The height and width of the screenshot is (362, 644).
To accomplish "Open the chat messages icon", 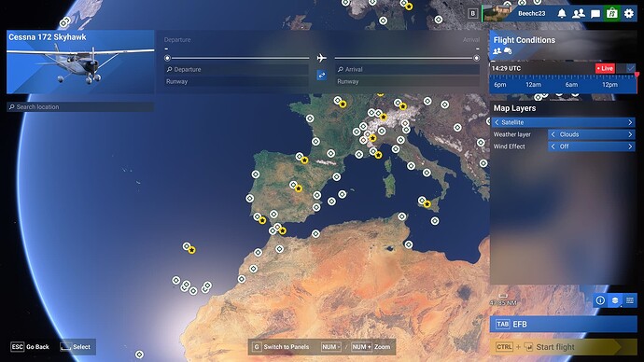I will pos(595,14).
